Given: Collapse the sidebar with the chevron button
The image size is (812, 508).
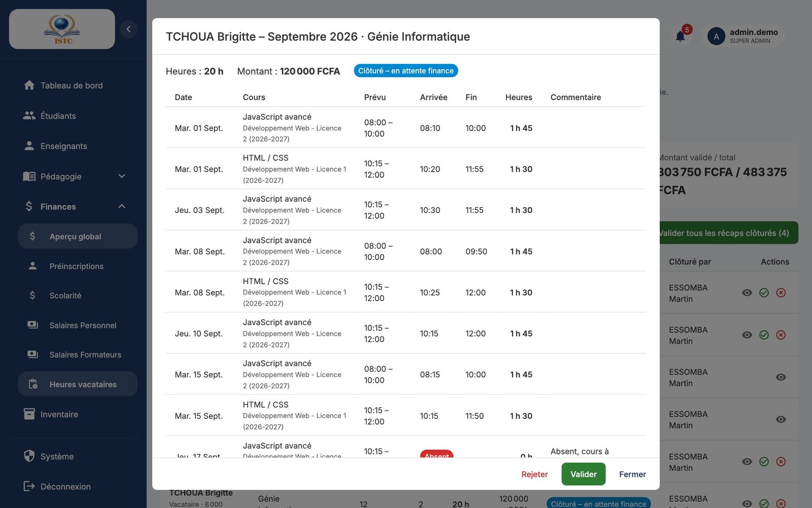Looking at the screenshot, I should (x=128, y=29).
